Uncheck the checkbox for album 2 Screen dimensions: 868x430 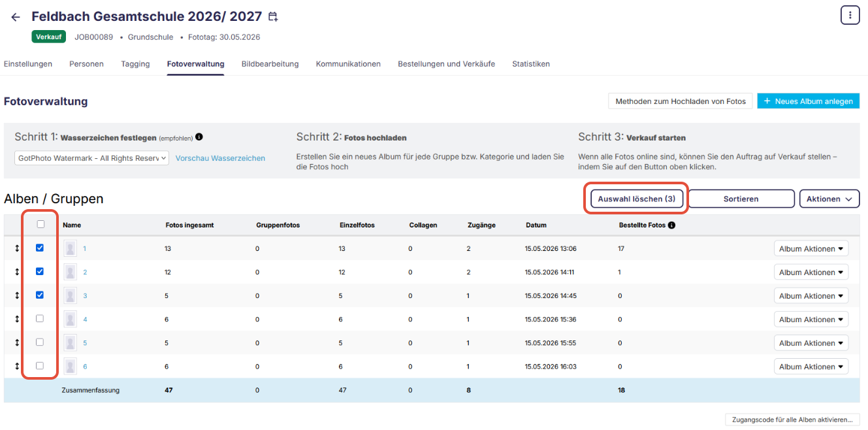(40, 271)
